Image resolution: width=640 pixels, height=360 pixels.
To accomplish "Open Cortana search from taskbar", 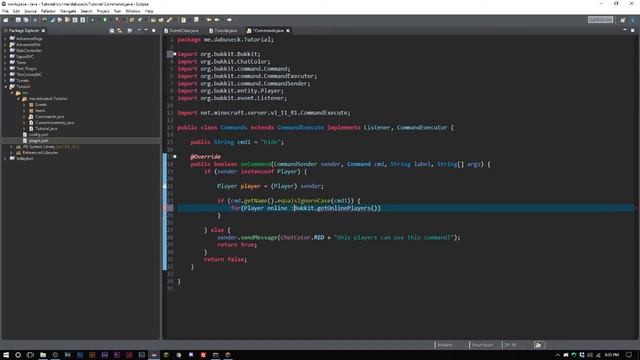I will [18, 355].
